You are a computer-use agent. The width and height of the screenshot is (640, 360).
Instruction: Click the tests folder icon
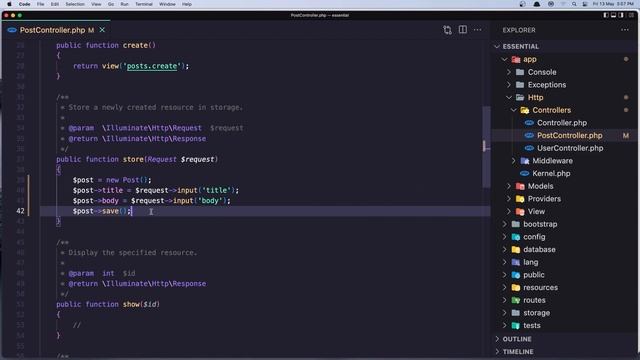(x=516, y=325)
